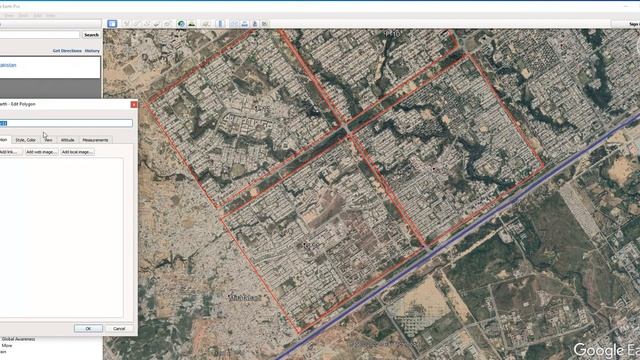
Task: Open the Get Directions link
Action: tap(67, 51)
